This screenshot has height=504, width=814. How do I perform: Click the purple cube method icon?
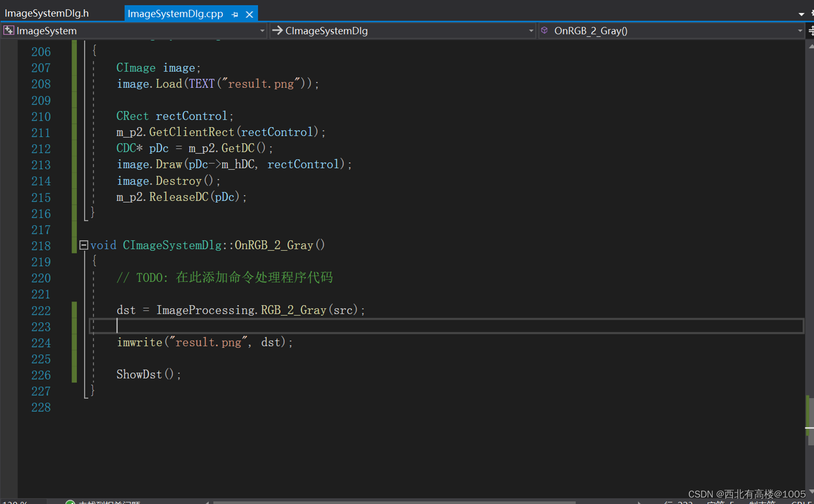[544, 30]
